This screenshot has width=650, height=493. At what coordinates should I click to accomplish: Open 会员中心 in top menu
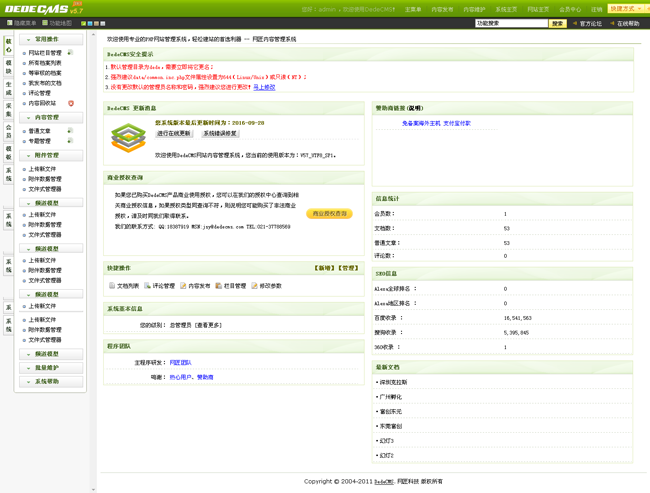(x=570, y=9)
